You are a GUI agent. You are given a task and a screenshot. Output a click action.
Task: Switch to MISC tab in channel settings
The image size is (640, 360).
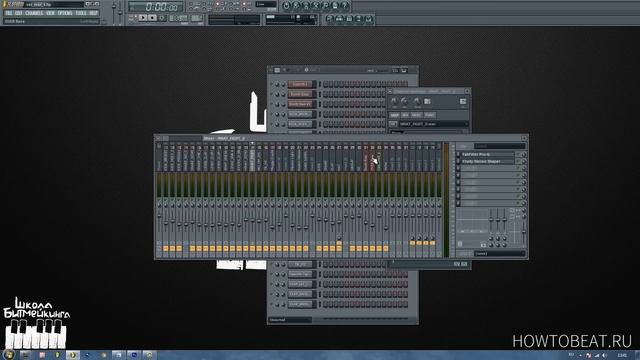[416, 115]
